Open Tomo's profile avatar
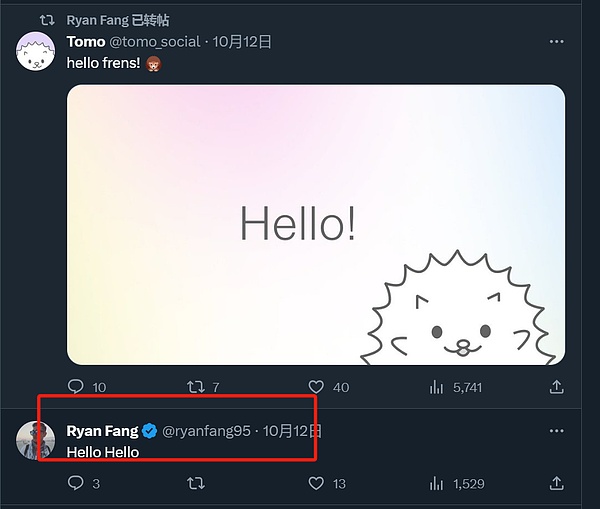The width and height of the screenshot is (600, 509). click(x=35, y=50)
